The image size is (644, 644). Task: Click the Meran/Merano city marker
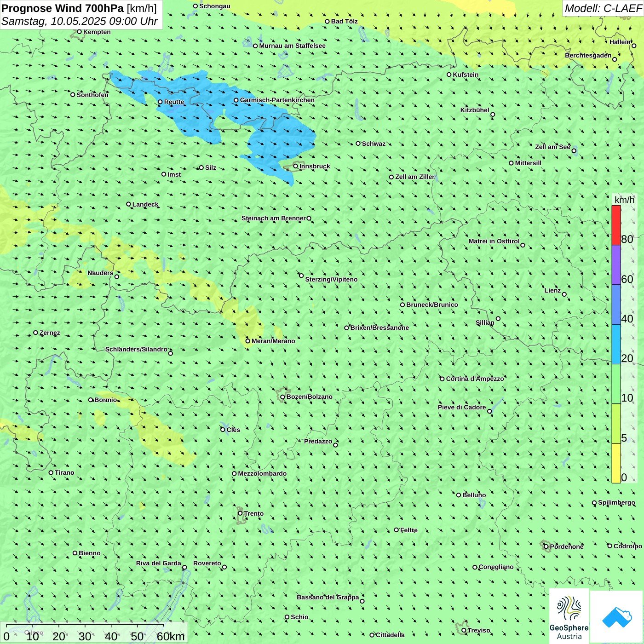[x=247, y=341]
